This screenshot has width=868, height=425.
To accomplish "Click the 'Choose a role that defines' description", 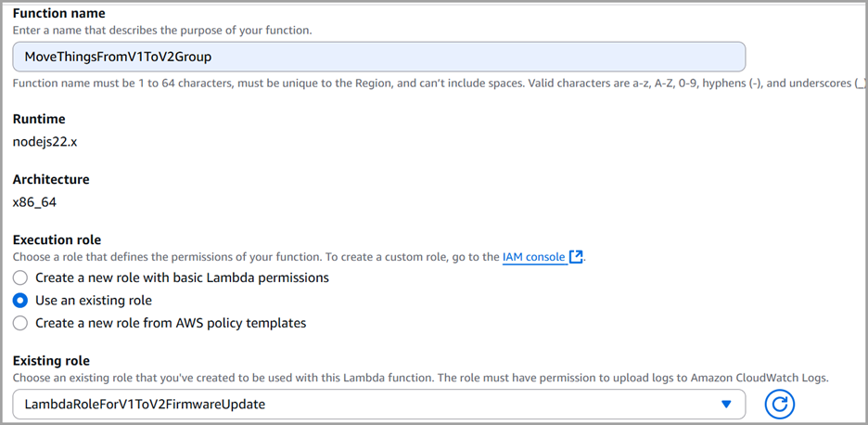I will (x=250, y=257).
